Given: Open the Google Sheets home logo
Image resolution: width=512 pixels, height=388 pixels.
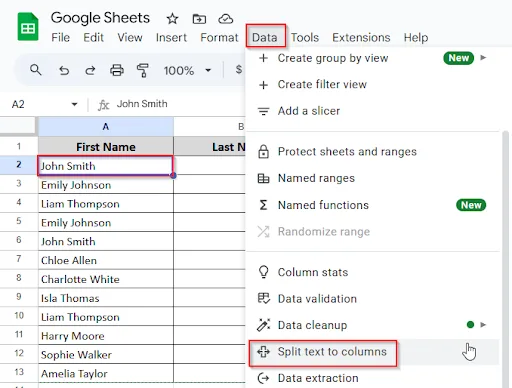Looking at the screenshot, I should coord(28,27).
